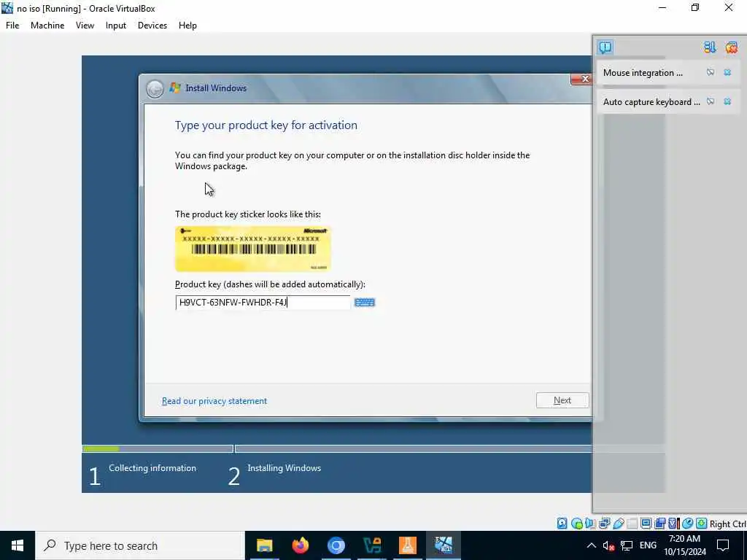The height and width of the screenshot is (560, 747).
Task: Open the display indicator in status bar
Action: point(646,524)
